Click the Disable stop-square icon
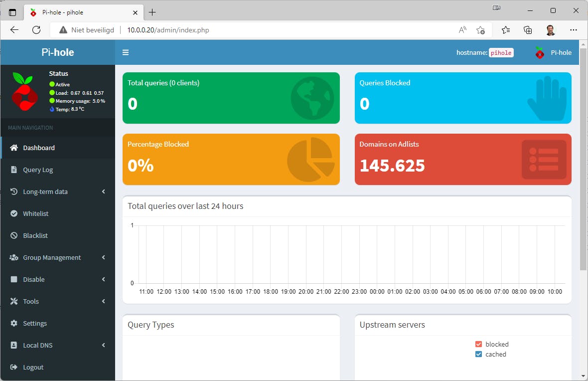 [x=14, y=279]
